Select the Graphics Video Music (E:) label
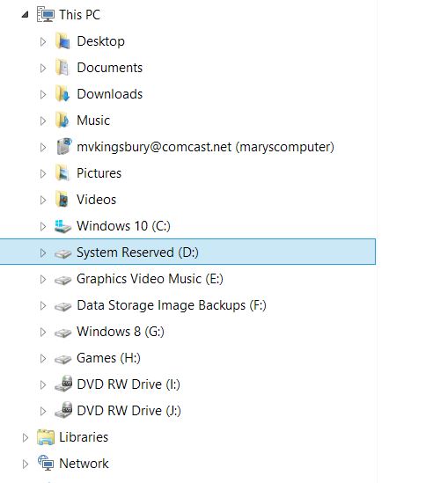Screen dimensions: 448x483 (x=150, y=280)
